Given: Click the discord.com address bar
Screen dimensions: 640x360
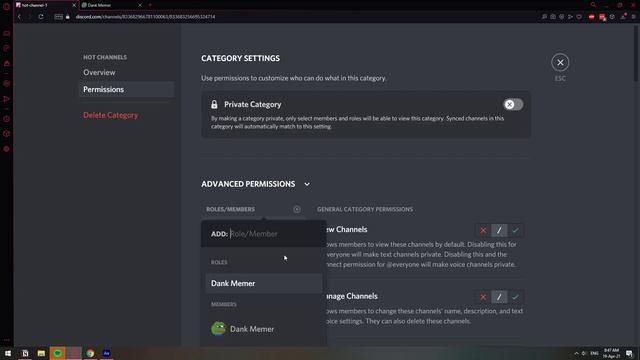Looking at the screenshot, I should click(x=145, y=17).
